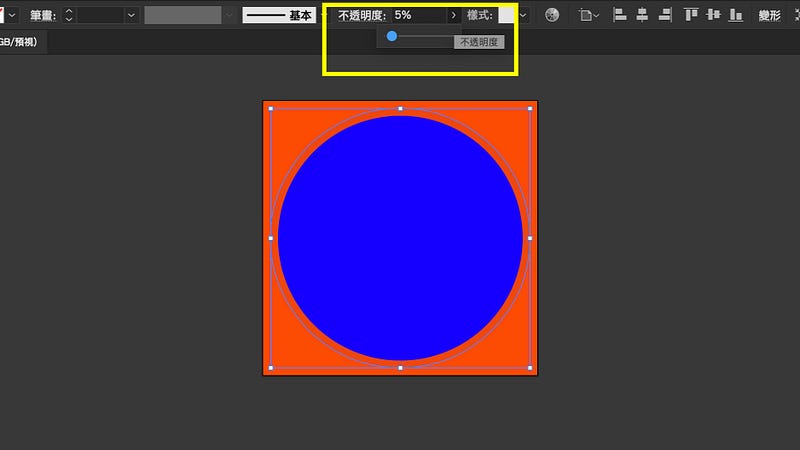Align objects to horizontal center
The height and width of the screenshot is (450, 800).
click(x=642, y=15)
